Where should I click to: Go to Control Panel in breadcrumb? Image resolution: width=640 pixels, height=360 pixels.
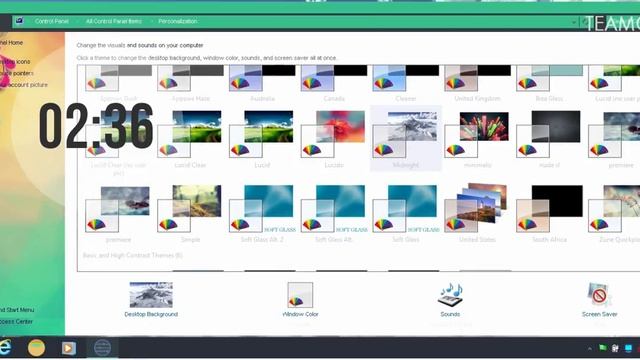51,21
